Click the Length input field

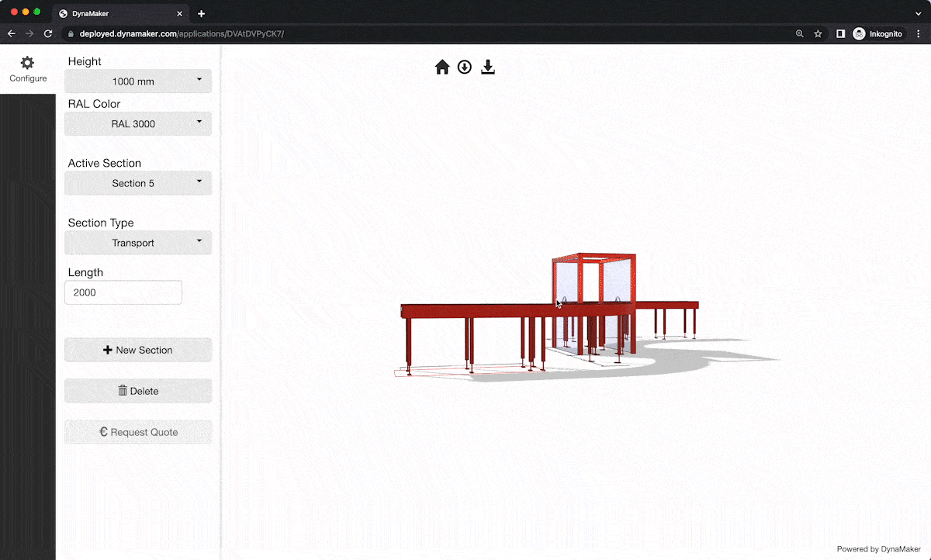123,292
